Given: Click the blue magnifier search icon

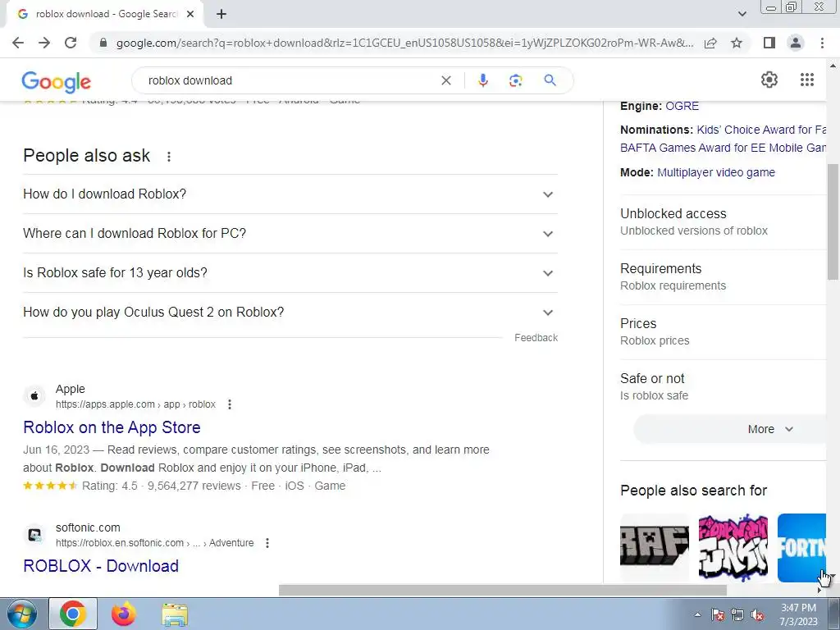Looking at the screenshot, I should [x=550, y=80].
